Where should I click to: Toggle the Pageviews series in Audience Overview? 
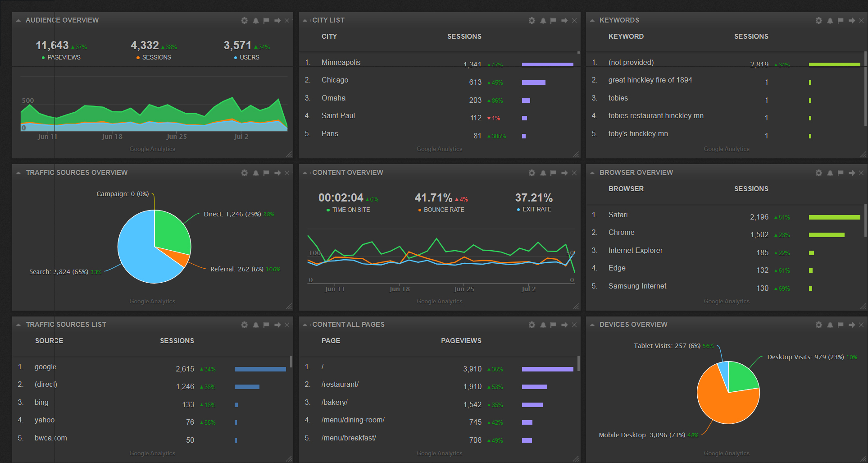[64, 58]
